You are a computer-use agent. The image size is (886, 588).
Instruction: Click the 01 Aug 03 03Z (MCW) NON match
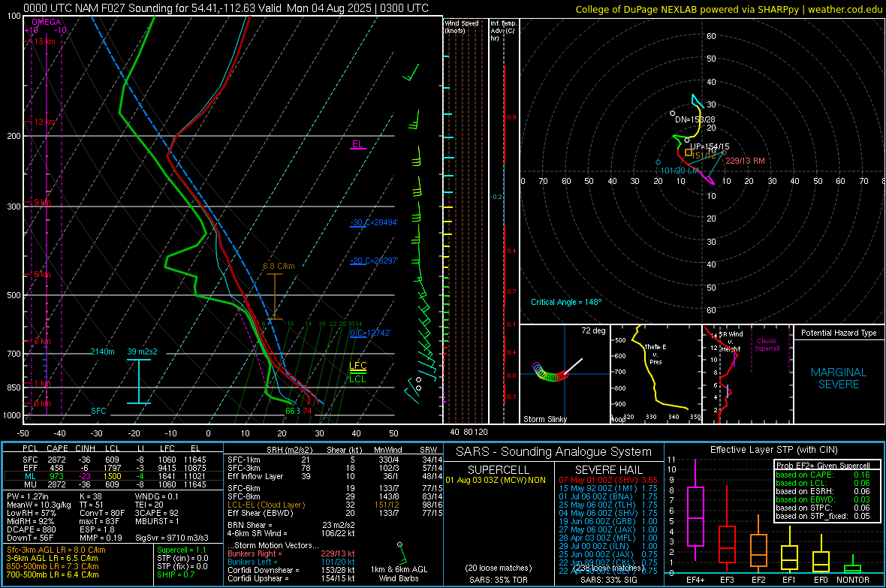pyautogui.click(x=496, y=480)
